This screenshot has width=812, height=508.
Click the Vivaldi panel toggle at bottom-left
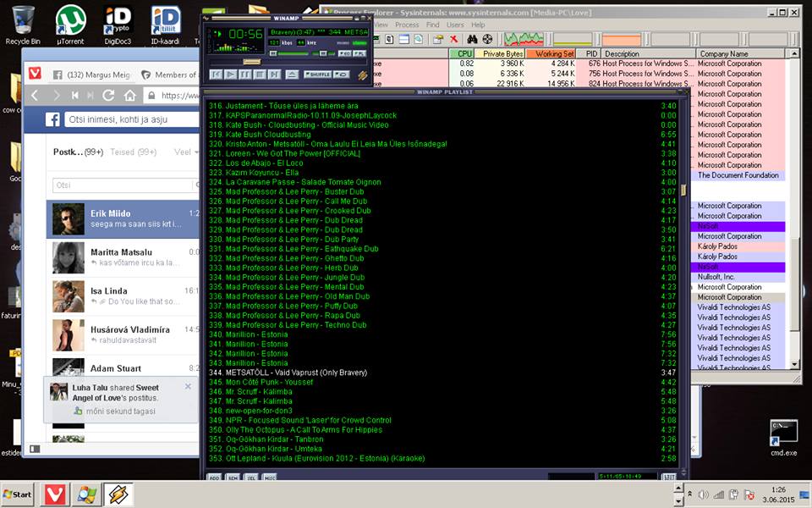(x=35, y=449)
